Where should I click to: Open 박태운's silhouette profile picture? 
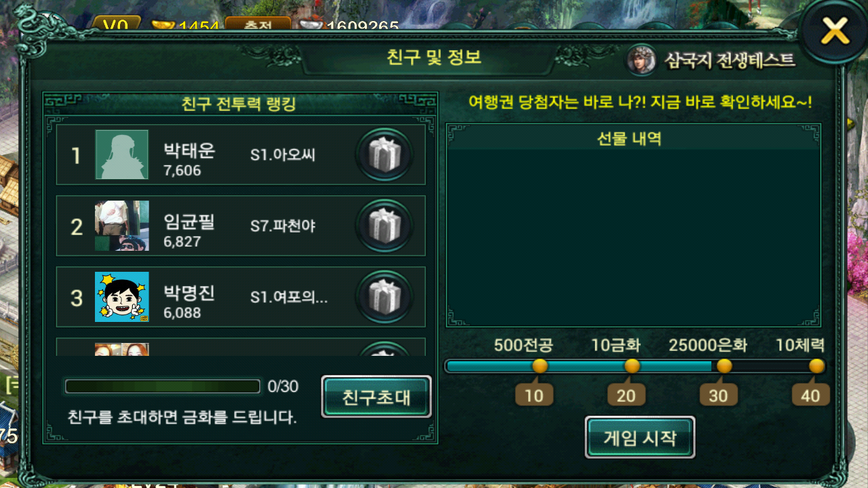tap(122, 155)
